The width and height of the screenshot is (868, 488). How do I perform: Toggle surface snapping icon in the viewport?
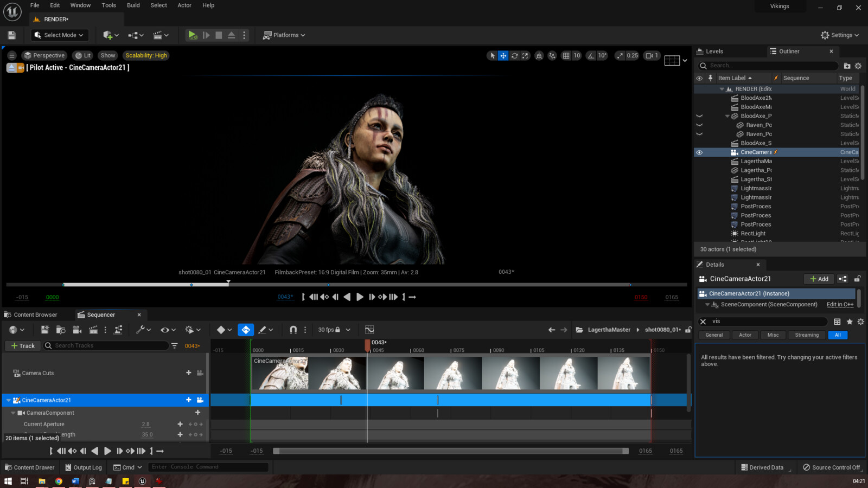(552, 55)
